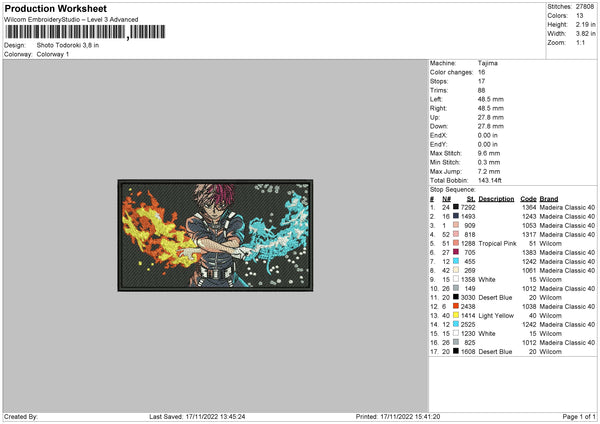The height and width of the screenshot is (424, 600).
Task: Click the 'EndX:' label
Action: coord(439,135)
